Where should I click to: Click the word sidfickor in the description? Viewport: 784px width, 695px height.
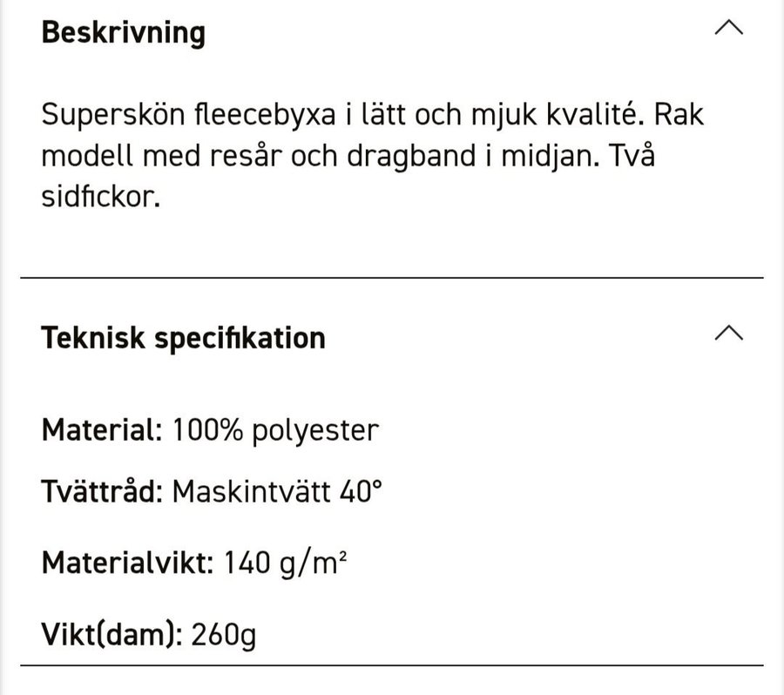click(100, 197)
